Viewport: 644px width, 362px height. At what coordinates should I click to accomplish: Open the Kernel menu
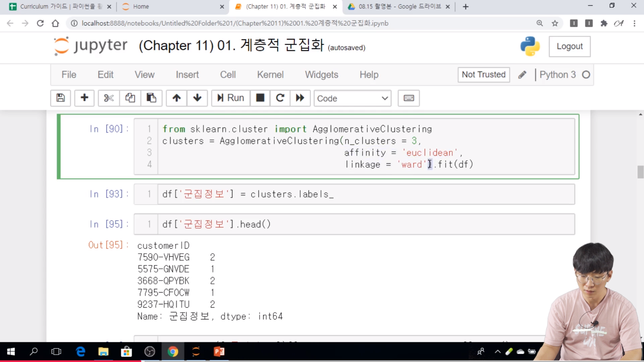click(x=270, y=74)
